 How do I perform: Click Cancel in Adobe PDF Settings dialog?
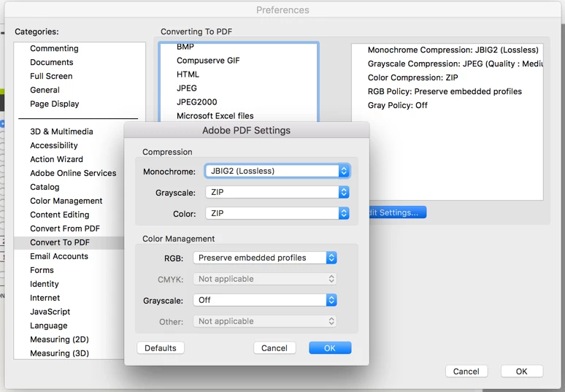[274, 348]
